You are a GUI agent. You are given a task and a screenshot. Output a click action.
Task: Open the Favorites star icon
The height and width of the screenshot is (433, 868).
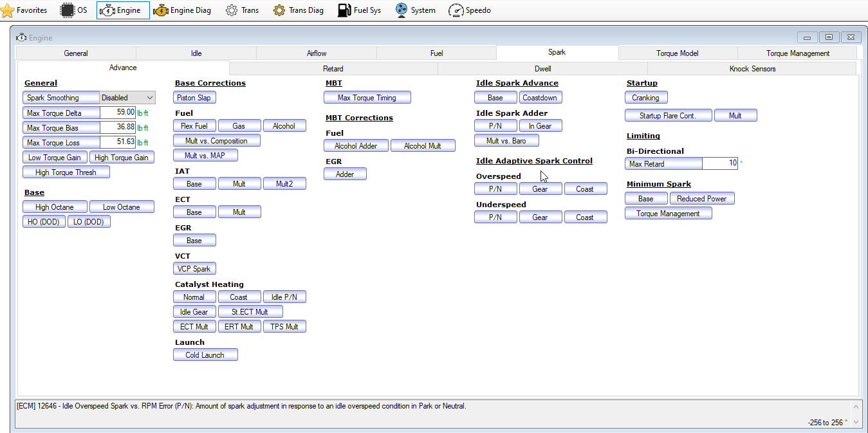[x=8, y=10]
